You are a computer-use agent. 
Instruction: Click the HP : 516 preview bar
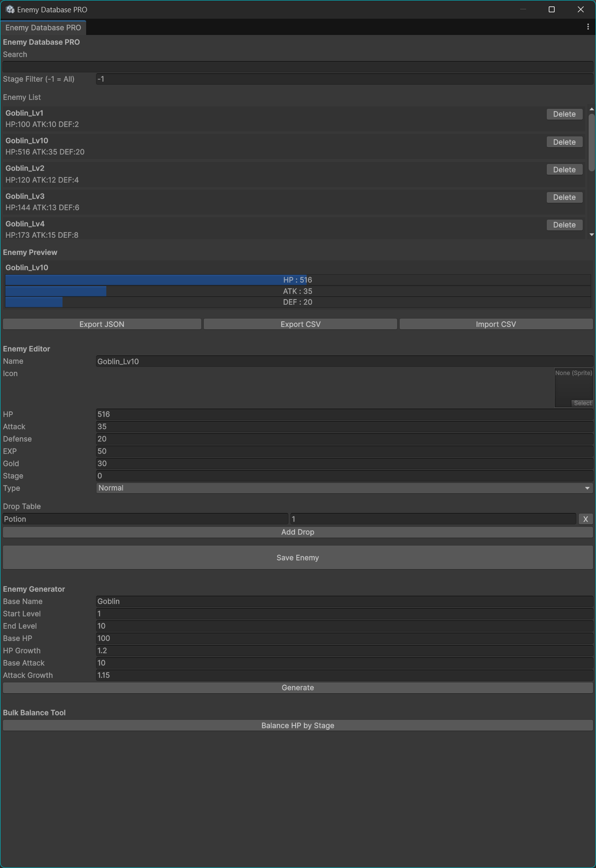(x=298, y=280)
